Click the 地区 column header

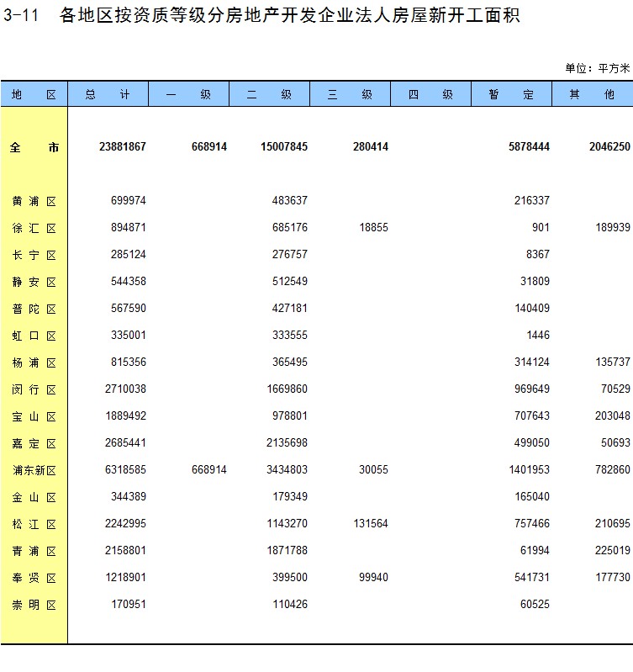pyautogui.click(x=34, y=94)
